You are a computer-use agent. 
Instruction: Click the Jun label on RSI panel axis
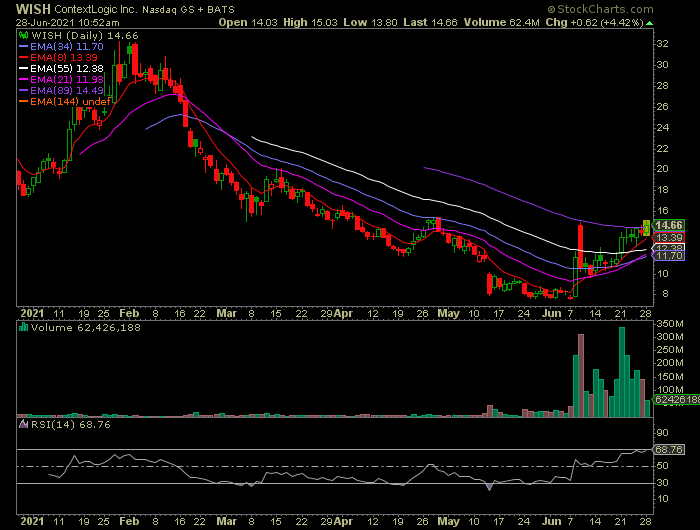point(552,521)
